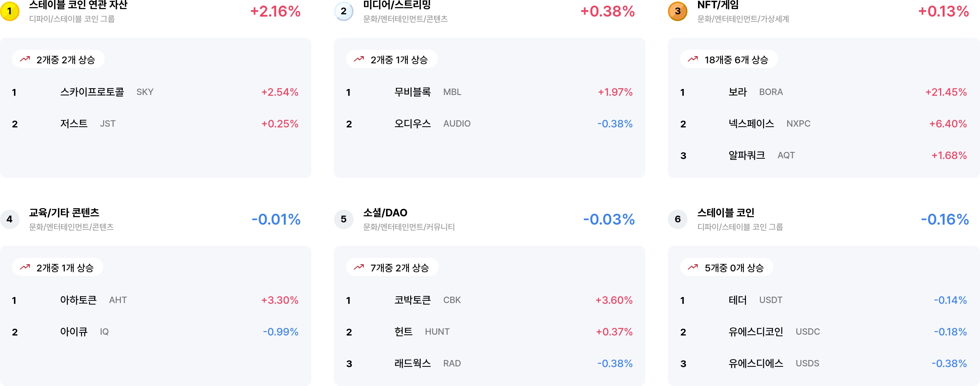Click the gray rank 5 circle badge

[x=343, y=219]
